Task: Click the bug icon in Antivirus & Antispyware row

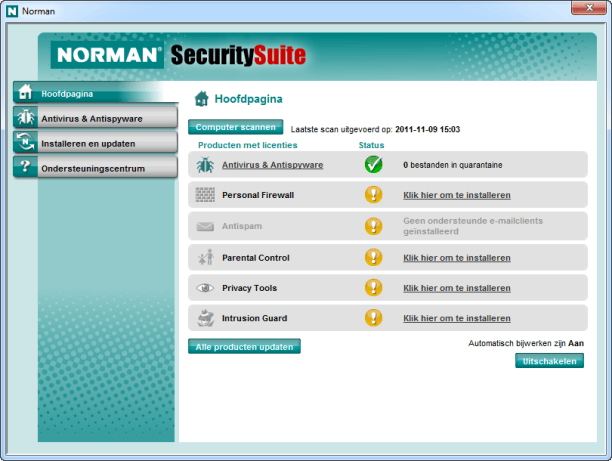Action: click(205, 165)
